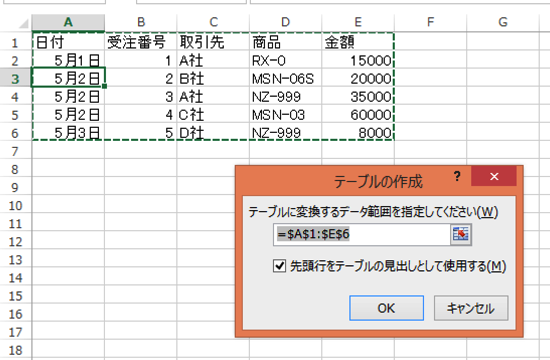Viewport: 550px width, 360px height.
Task: Click cell with amount 15000
Action: coord(358,60)
